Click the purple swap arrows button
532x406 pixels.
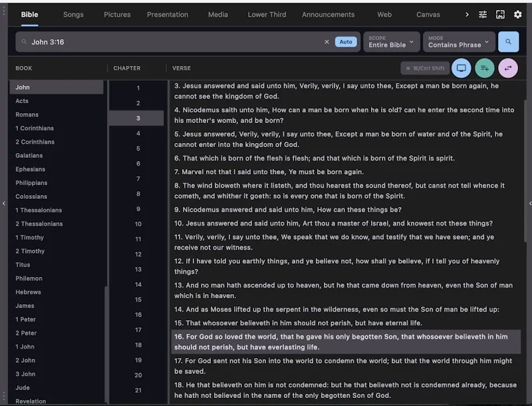(x=508, y=69)
